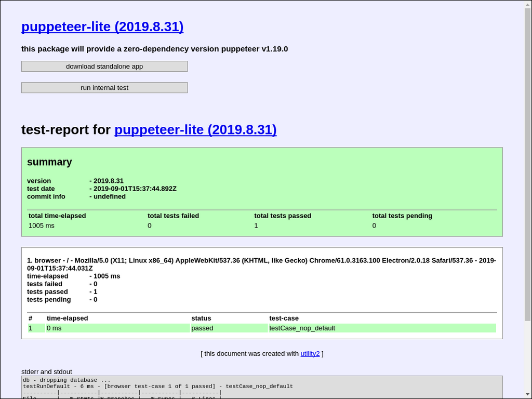Click the browser user-agent description line
The height and width of the screenshot is (399, 532).
[x=262, y=264]
